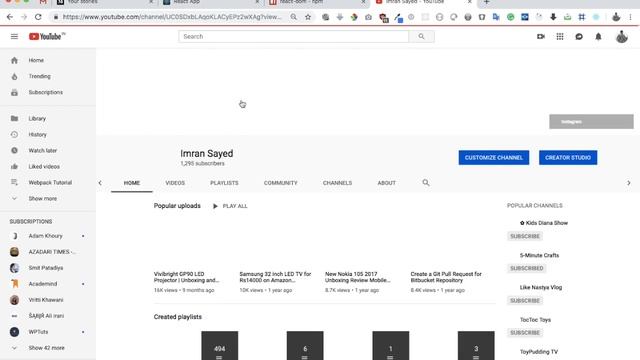Screen dimensions: 640x360
Task: Open the messages speech bubble icon
Action: [x=579, y=37]
